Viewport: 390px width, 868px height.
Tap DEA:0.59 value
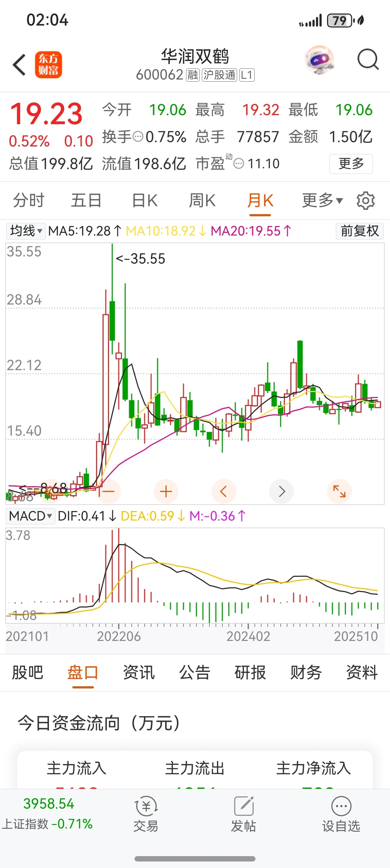click(x=153, y=516)
